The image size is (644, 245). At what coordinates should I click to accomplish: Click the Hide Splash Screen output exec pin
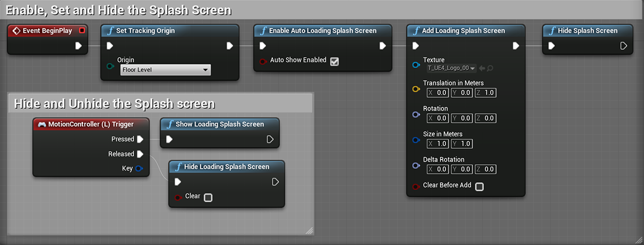pos(624,46)
